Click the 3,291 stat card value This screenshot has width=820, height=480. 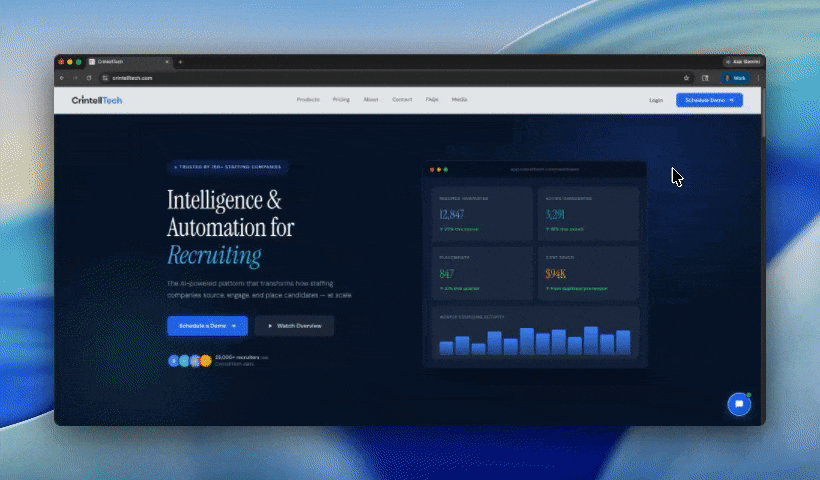pos(555,214)
